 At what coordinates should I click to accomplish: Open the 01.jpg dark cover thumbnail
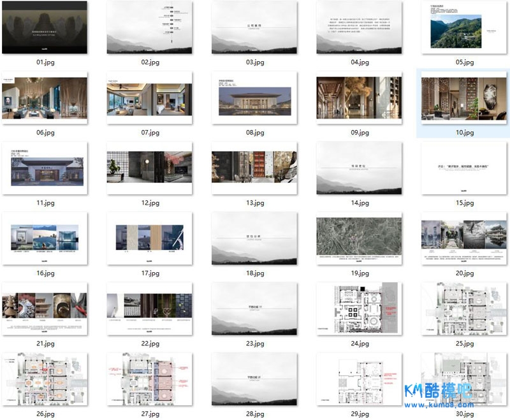(45, 27)
